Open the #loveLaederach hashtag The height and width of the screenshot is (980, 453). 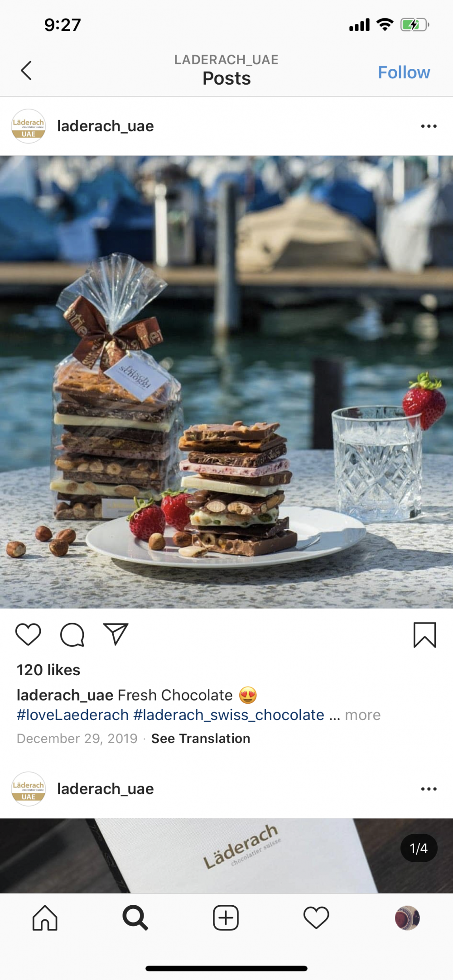click(73, 715)
